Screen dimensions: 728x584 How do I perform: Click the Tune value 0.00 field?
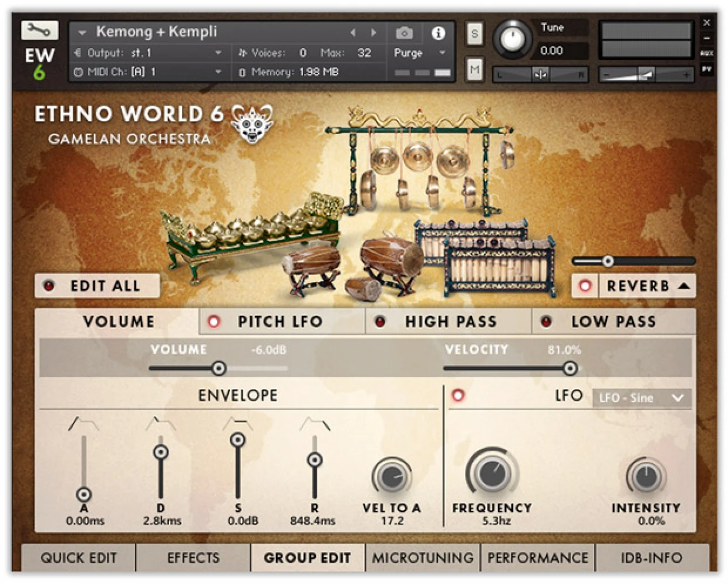coord(563,50)
